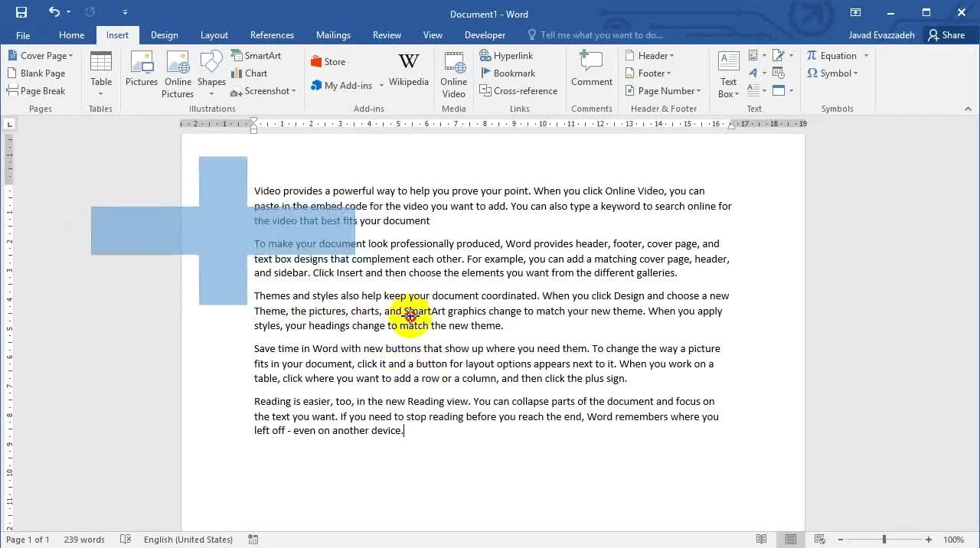
Task: Insert a Bookmark
Action: [508, 73]
